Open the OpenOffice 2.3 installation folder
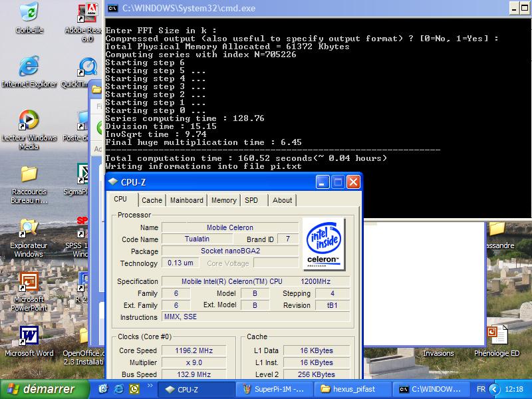This screenshot has height=399, width=532. coord(84,336)
